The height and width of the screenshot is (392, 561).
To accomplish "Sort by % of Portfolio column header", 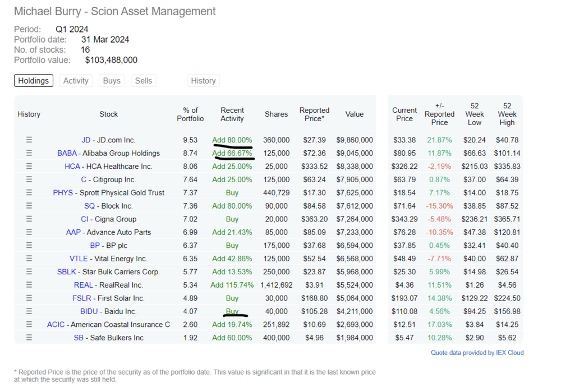I will 190,114.
